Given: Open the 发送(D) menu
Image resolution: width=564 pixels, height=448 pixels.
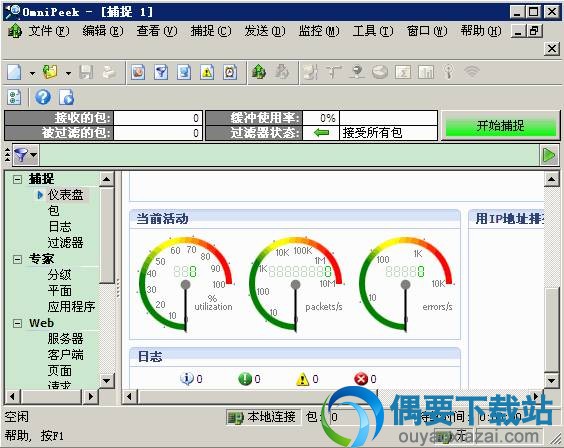Looking at the screenshot, I should [x=265, y=31].
